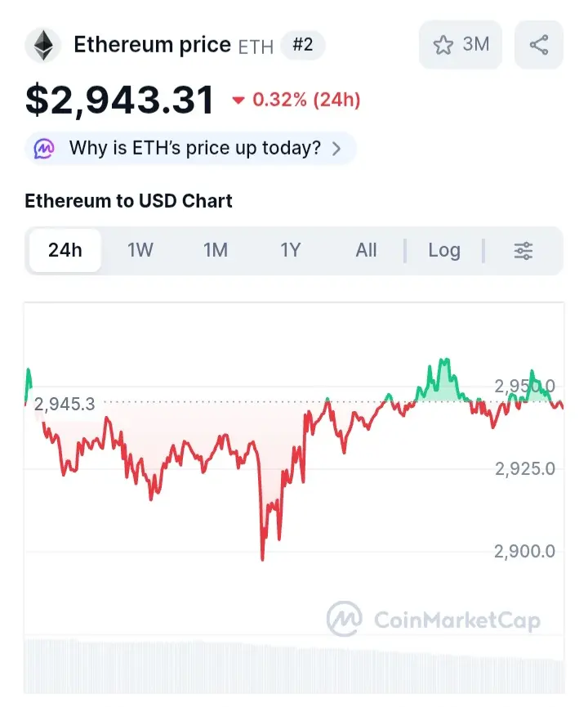Open "Why is ETH's price up today?"
Viewport: 588px width, 707px height.
(x=194, y=149)
